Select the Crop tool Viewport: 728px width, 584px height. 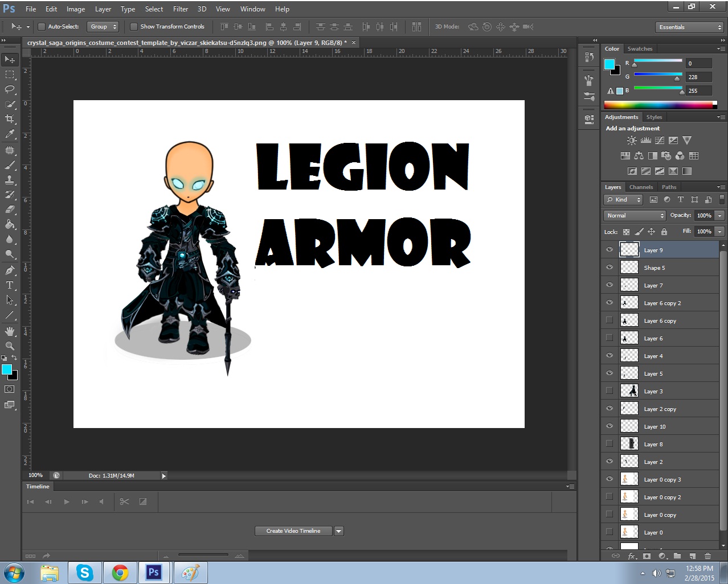(x=10, y=119)
